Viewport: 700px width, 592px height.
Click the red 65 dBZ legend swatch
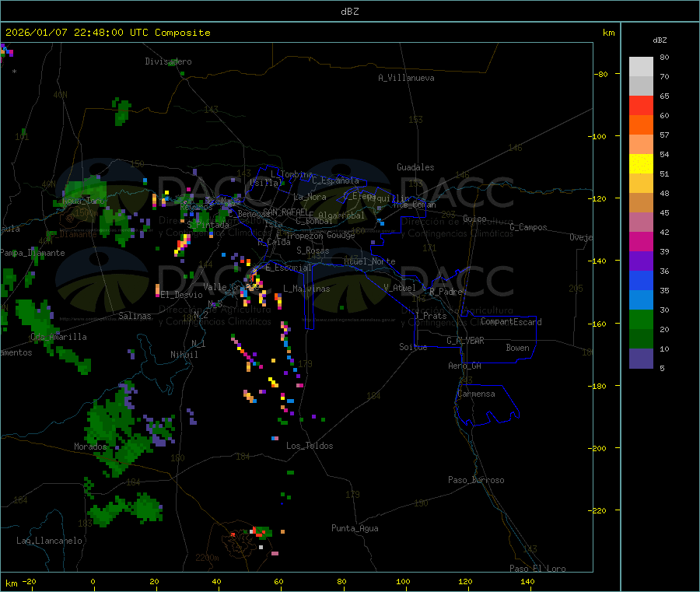pos(641,105)
